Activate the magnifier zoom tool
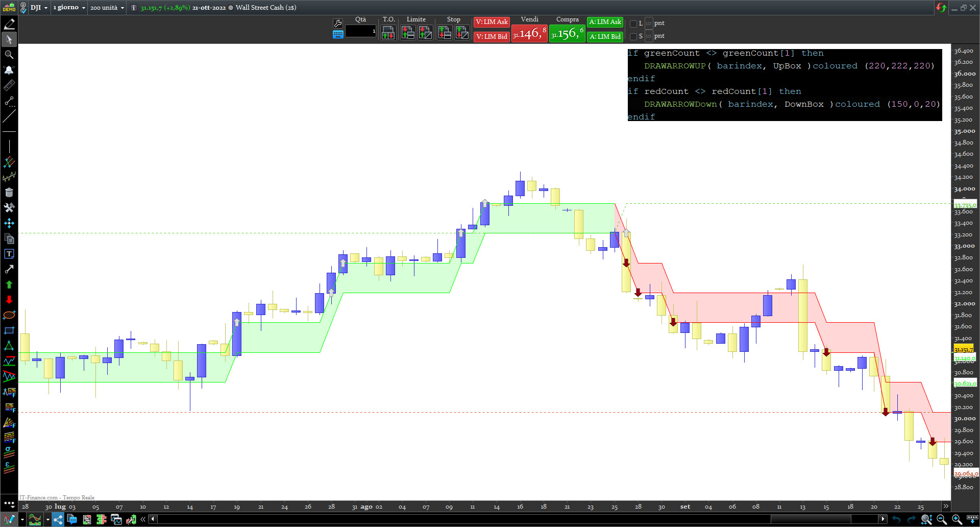This screenshot has height=527, width=980. point(9,55)
